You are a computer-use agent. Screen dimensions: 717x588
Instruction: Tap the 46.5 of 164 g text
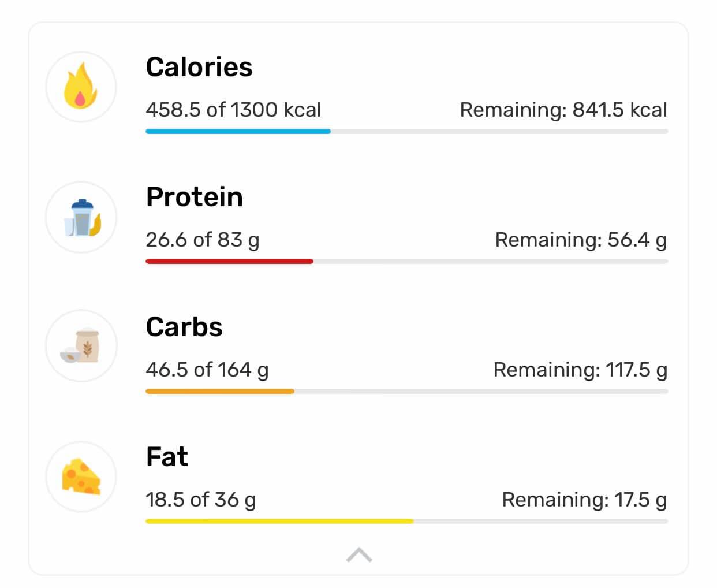tap(207, 370)
